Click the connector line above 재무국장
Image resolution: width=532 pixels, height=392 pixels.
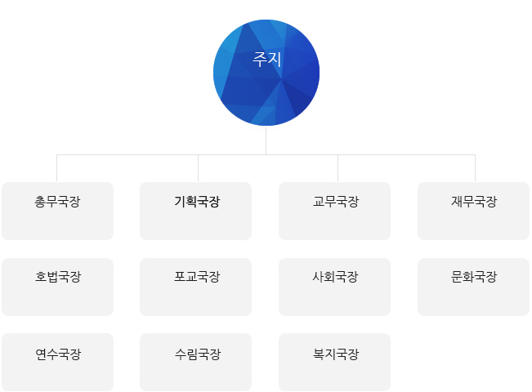tap(475, 168)
